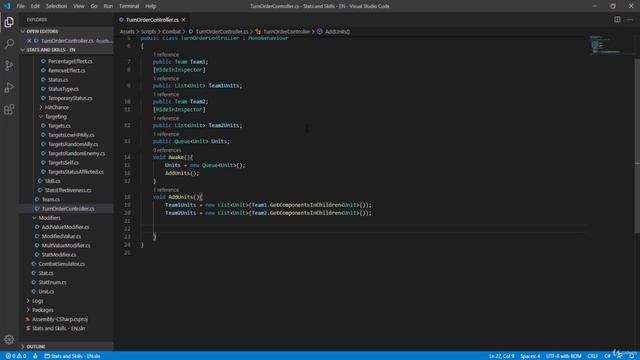Image resolution: width=640 pixels, height=360 pixels.
Task: Open the File menu
Action: (20, 6)
